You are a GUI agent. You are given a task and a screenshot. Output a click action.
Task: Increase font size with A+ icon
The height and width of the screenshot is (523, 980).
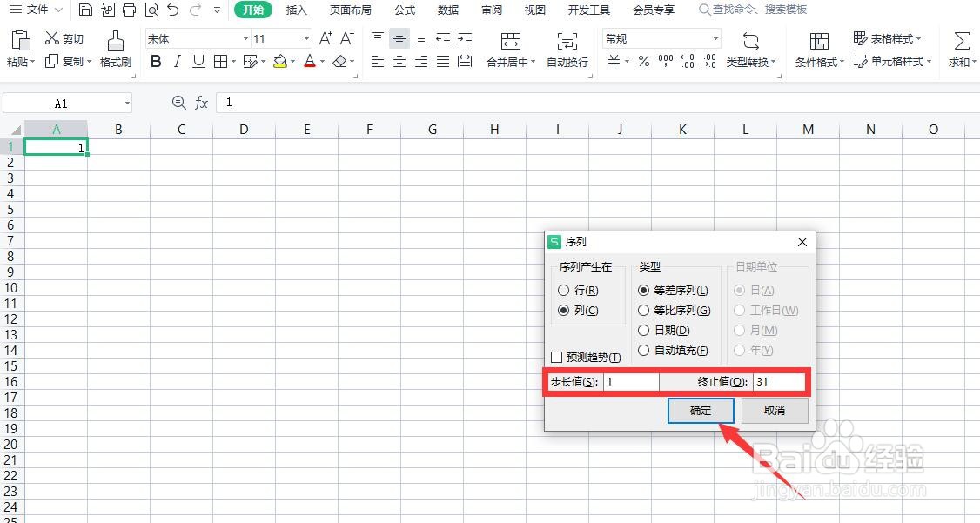[326, 39]
